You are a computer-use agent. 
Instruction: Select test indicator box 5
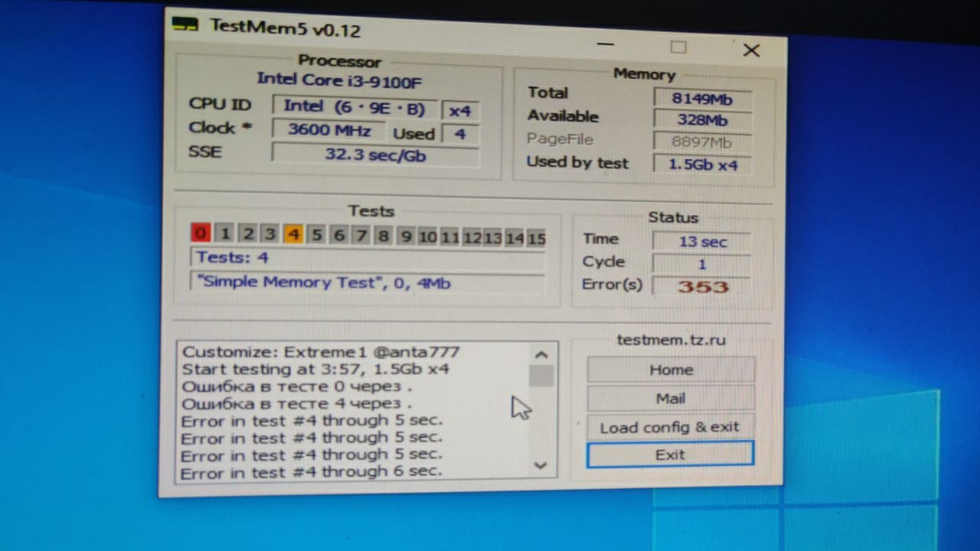[316, 234]
